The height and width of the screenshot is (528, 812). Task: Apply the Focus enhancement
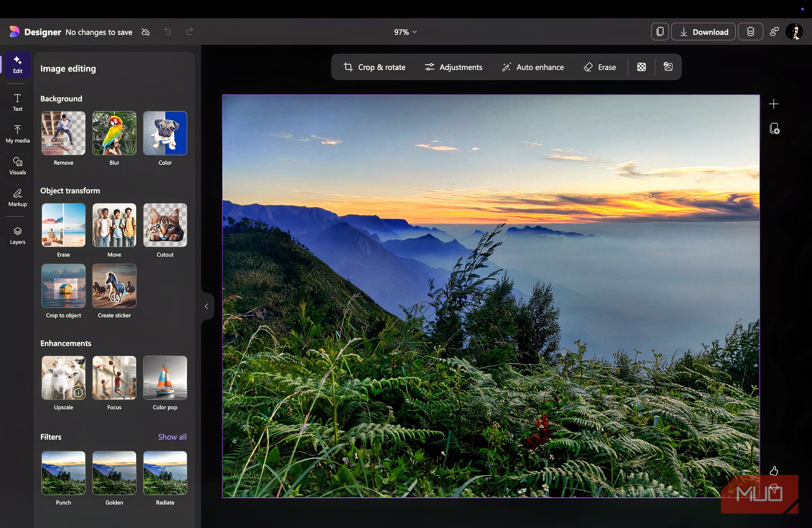(x=114, y=378)
